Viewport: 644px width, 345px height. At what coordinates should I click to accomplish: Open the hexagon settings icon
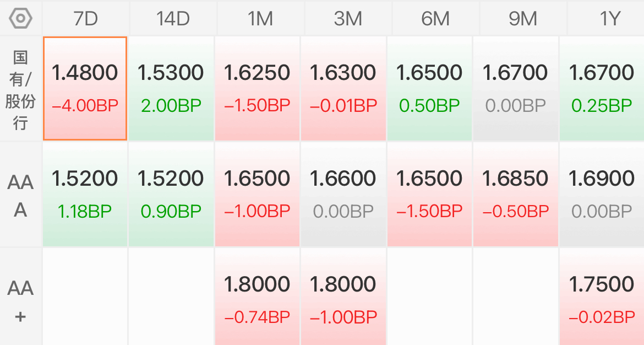click(x=20, y=18)
